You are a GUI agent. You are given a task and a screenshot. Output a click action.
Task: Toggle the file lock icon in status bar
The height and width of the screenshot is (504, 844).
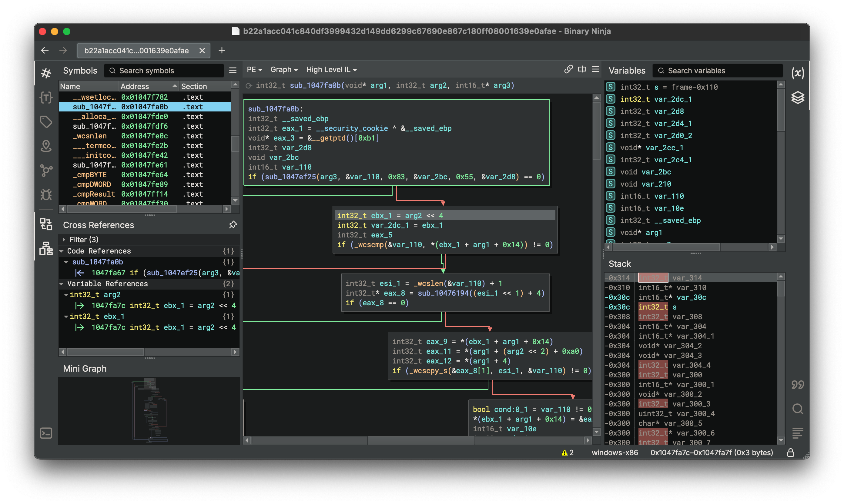pyautogui.click(x=790, y=453)
